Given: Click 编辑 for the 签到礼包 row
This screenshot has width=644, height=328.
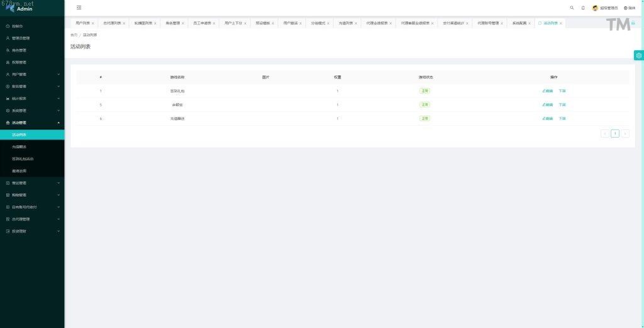Looking at the screenshot, I should (x=548, y=90).
